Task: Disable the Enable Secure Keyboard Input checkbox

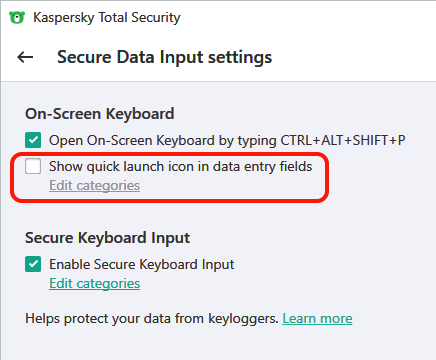Action: pyautogui.click(x=33, y=264)
